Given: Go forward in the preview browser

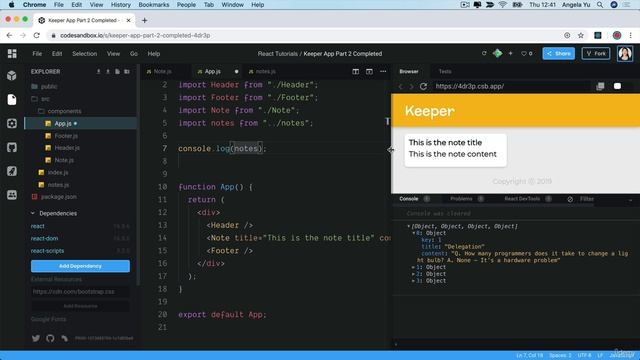Looking at the screenshot, I should (411, 87).
